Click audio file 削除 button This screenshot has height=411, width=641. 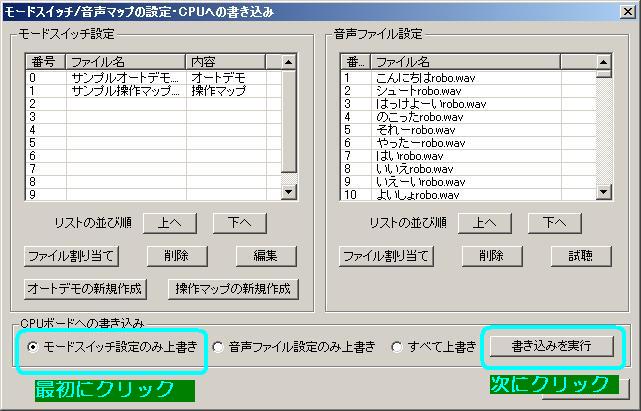click(492, 256)
